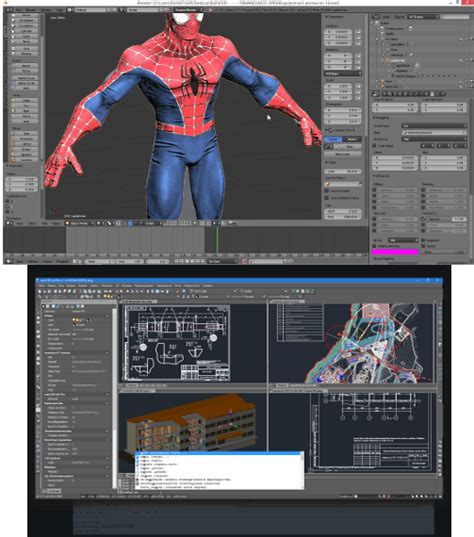Image resolution: width=474 pixels, height=537 pixels.
Task: Click the New Layer button
Action: pyautogui.click(x=342, y=154)
